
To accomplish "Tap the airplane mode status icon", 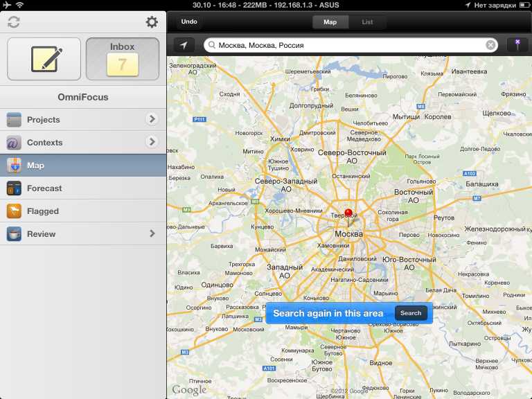I will tap(6, 5).
